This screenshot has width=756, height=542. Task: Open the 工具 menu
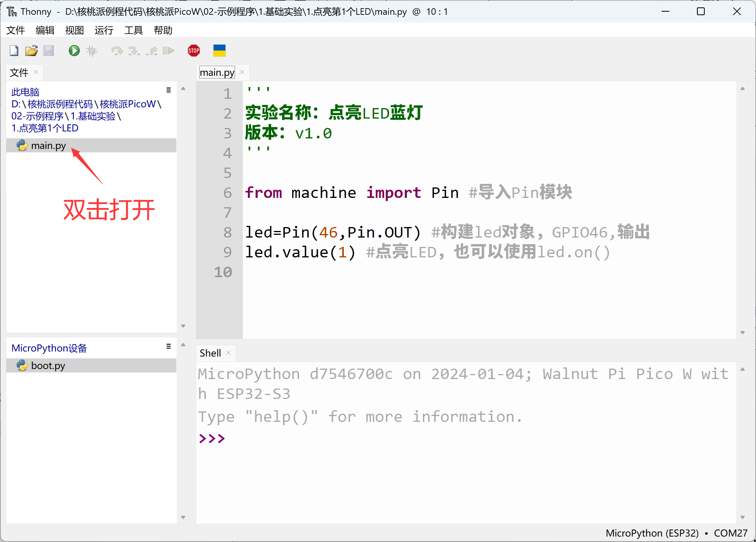[133, 30]
